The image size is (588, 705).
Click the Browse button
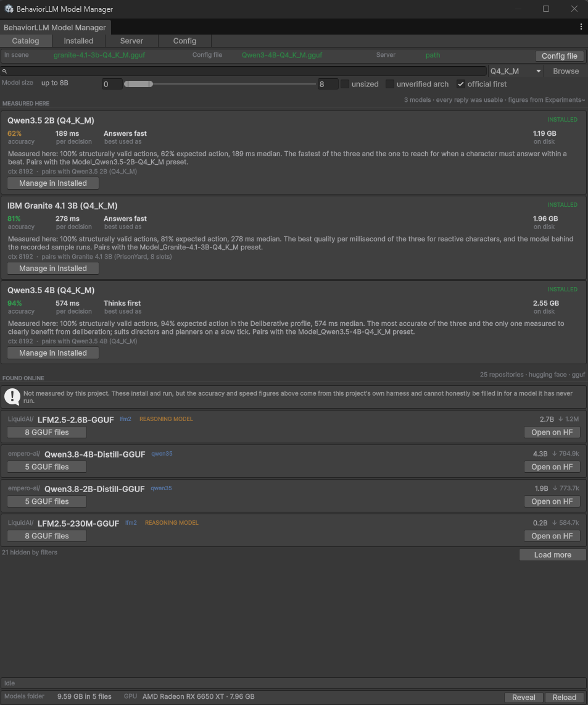click(566, 71)
